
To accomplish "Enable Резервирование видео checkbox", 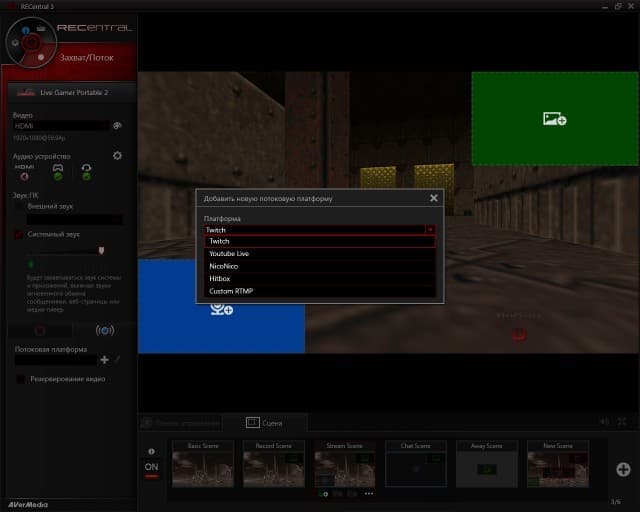I will (x=20, y=379).
